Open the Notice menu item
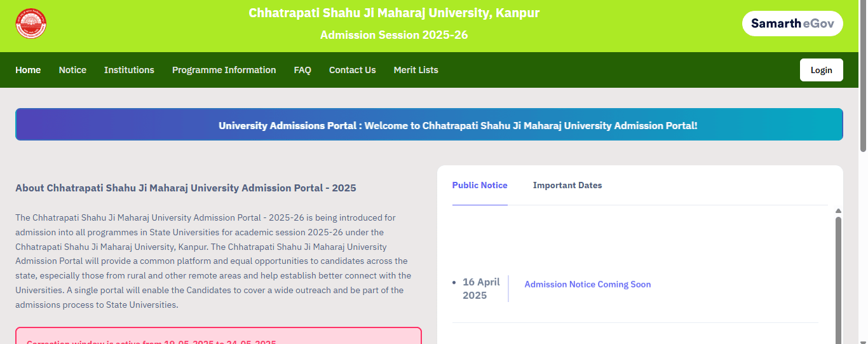 pyautogui.click(x=72, y=70)
